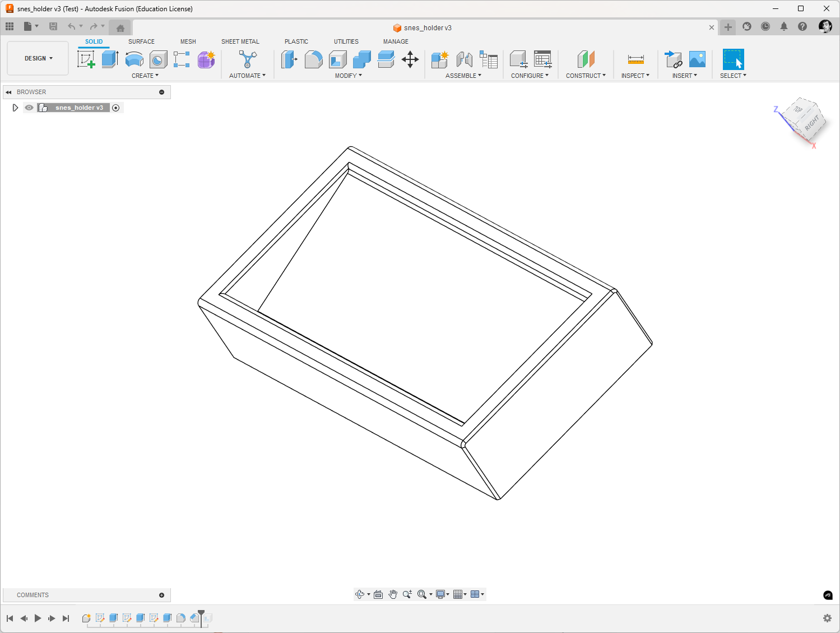
Task: Click the Insert image canvas icon
Action: pyautogui.click(x=697, y=59)
